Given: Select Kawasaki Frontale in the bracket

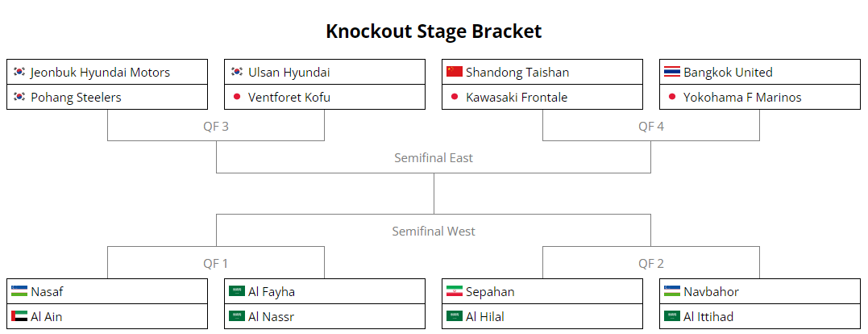Looking at the screenshot, I should [x=542, y=97].
